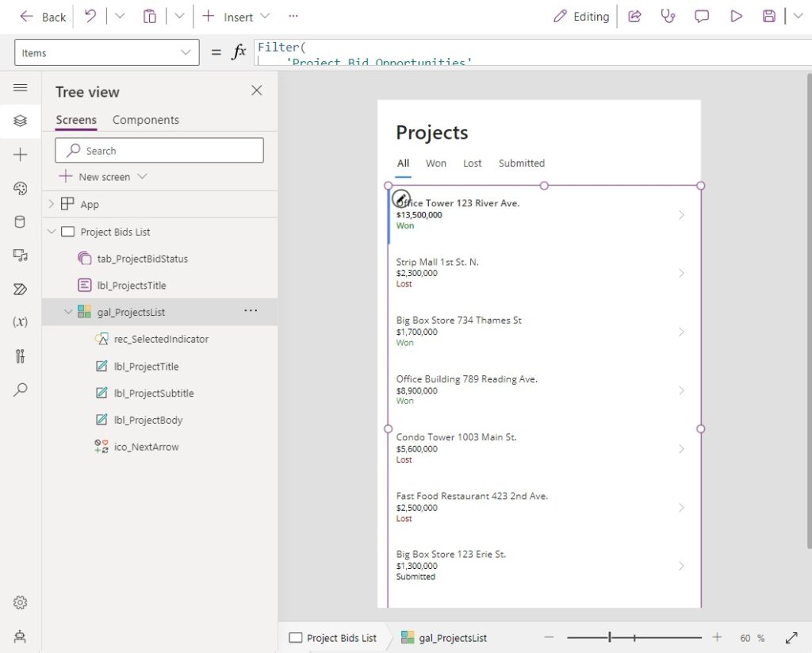Click next arrow for Condo Tower 1003 Main St.
The height and width of the screenshot is (653, 812).
(681, 449)
